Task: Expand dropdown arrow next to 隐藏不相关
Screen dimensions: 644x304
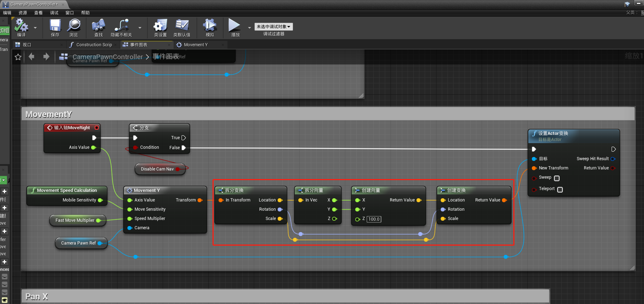Action: tap(140, 27)
